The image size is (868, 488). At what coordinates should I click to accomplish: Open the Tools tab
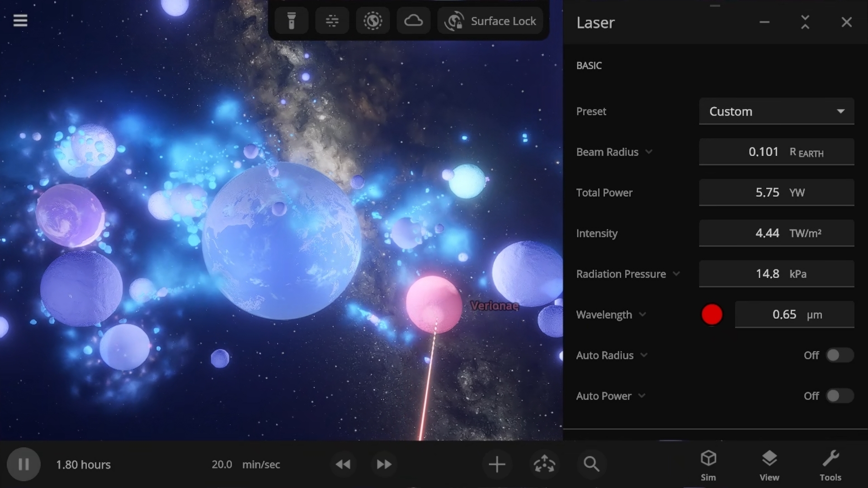click(x=830, y=465)
